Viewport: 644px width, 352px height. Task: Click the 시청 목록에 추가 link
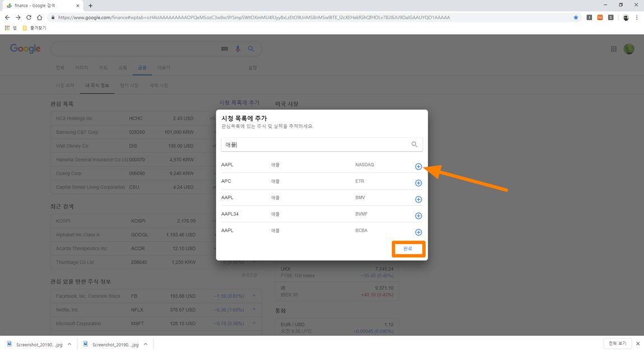[x=239, y=102]
